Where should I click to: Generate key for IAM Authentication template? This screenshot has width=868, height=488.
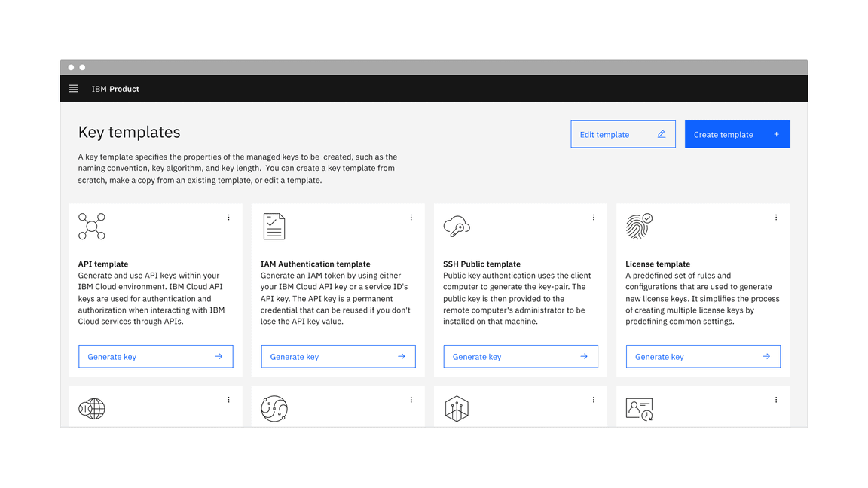[x=338, y=357]
